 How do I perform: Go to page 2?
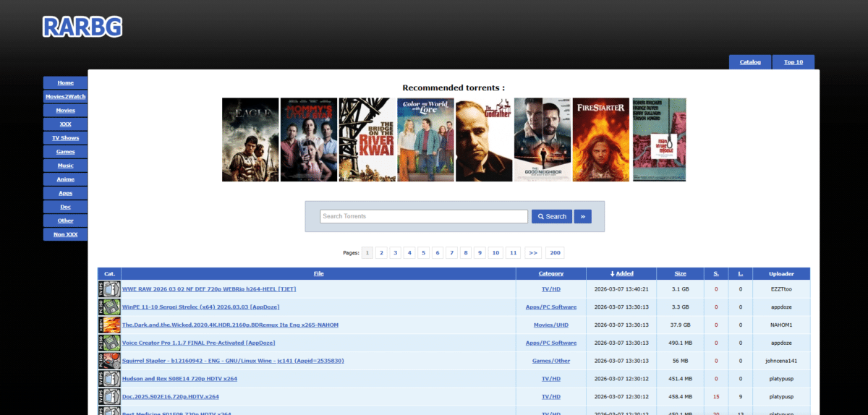(381, 253)
